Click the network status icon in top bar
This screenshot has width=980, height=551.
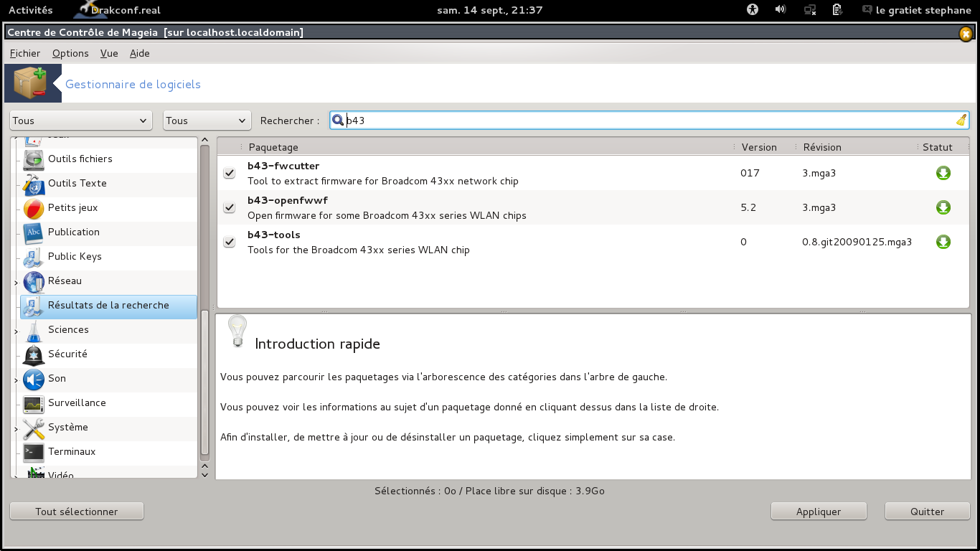point(810,10)
